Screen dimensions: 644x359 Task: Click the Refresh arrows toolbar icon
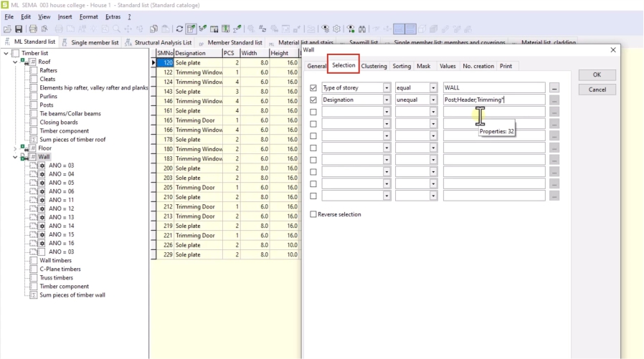[179, 29]
